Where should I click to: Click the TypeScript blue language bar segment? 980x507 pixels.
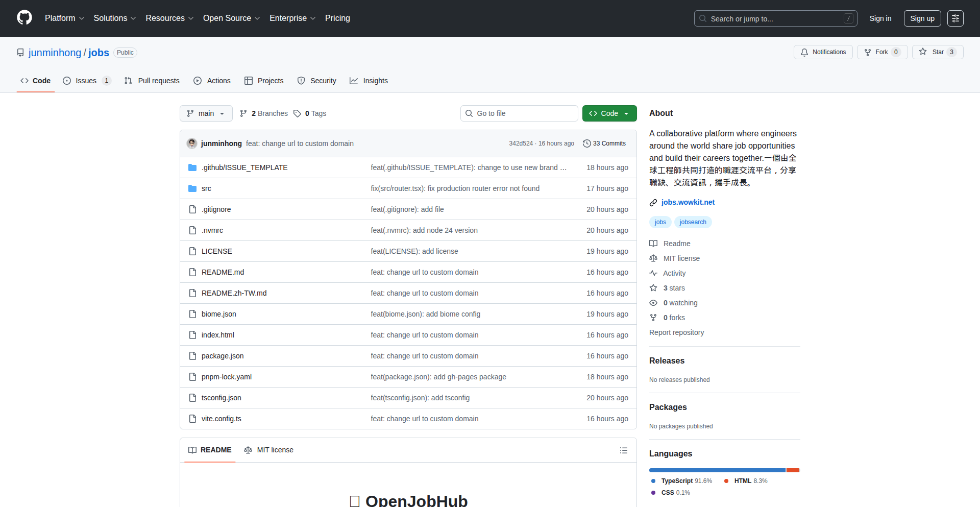717,470
